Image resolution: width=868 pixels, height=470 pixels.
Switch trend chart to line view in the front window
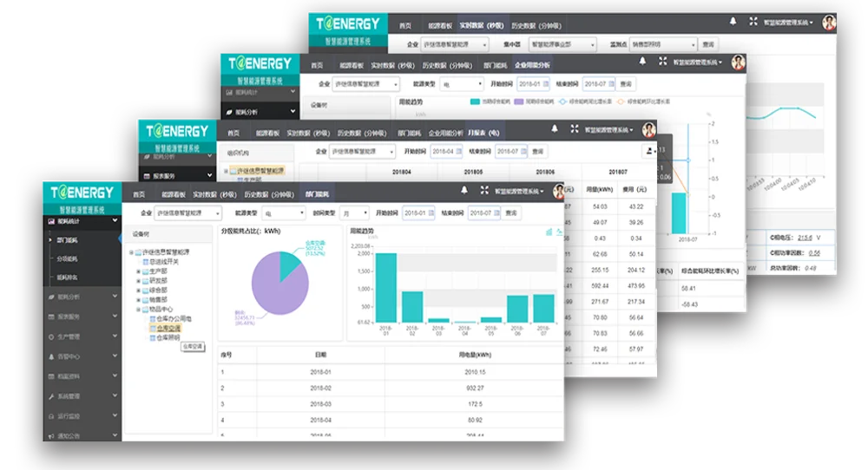coord(559,232)
